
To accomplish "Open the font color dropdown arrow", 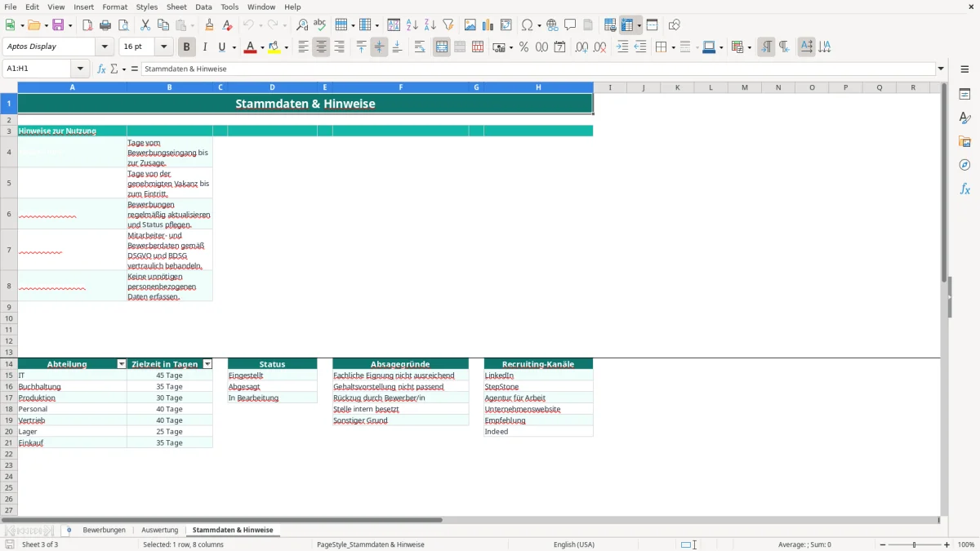I will pyautogui.click(x=262, y=47).
